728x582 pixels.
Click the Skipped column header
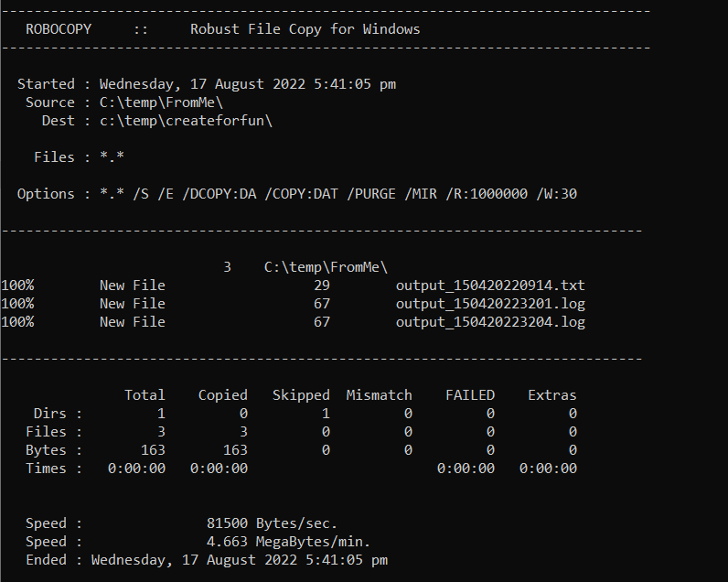coord(301,395)
